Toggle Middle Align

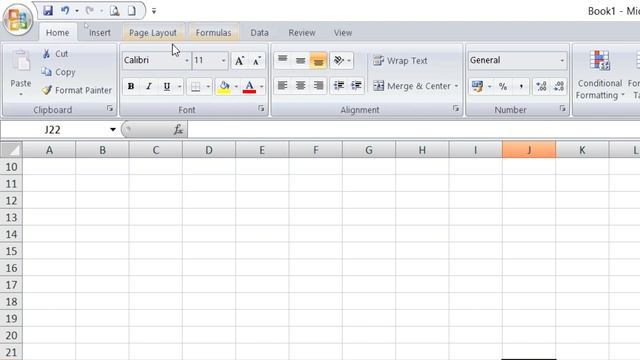[300, 60]
